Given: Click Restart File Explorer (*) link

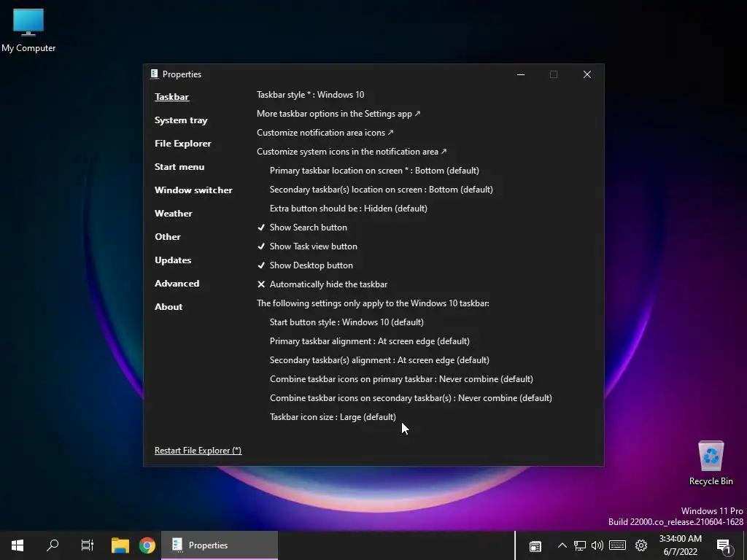Looking at the screenshot, I should 198,451.
